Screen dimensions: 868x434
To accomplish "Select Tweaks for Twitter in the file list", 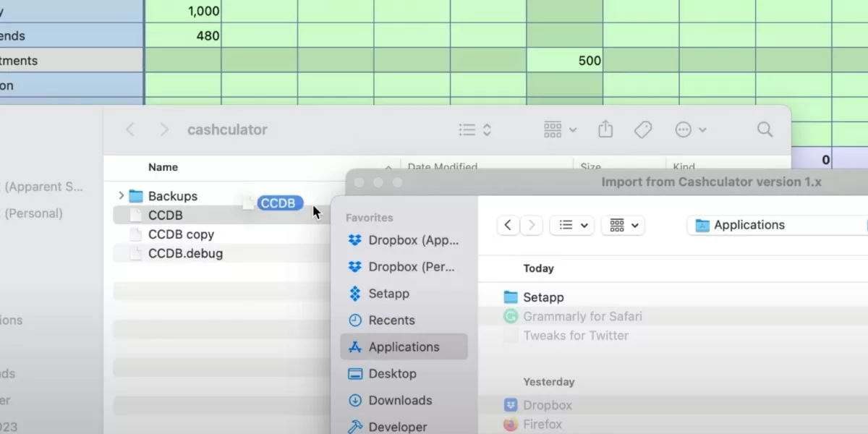I will 566,336.
